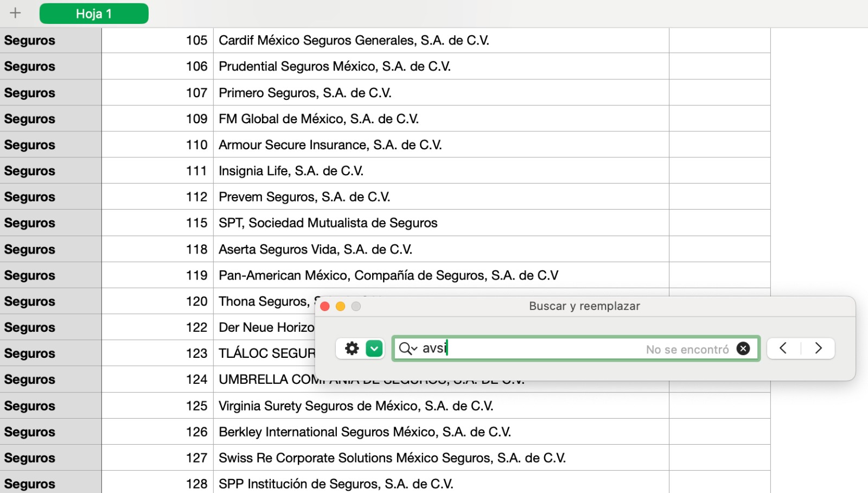Select the Pan-American México cell
Image resolution: width=868 pixels, height=493 pixels.
pos(441,275)
